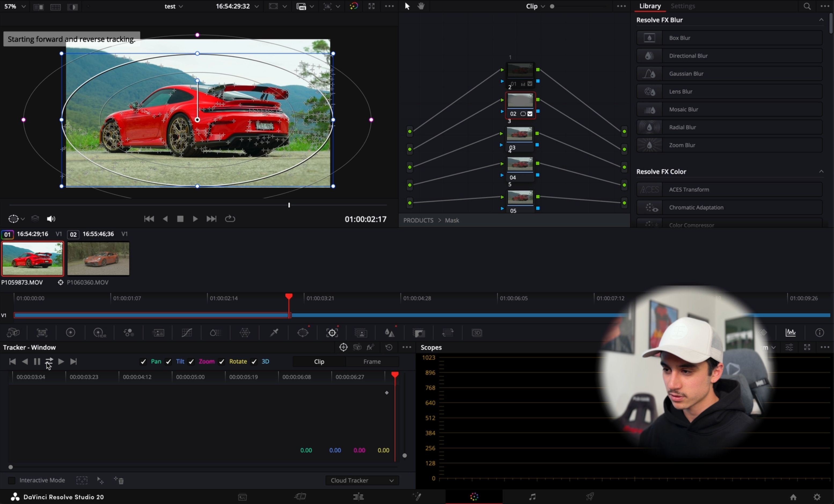
Task: Collapse the Resolve FX Blur section
Action: tap(822, 20)
